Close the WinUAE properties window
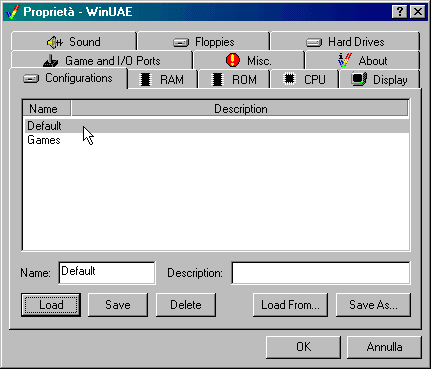The image size is (431, 369). (417, 12)
